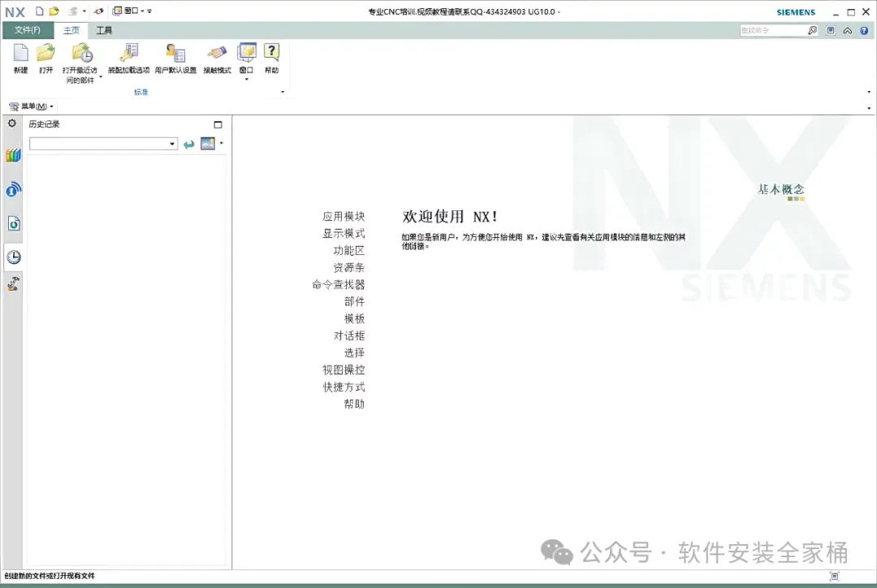The image size is (877, 588).
Task: Open the 标准 group options arrow
Action: click(x=283, y=92)
